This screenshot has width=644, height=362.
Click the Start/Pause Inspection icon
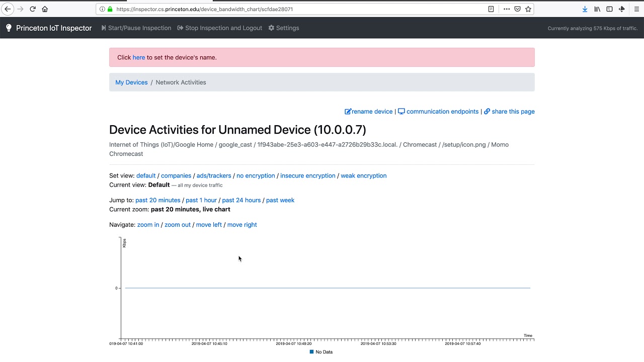103,28
